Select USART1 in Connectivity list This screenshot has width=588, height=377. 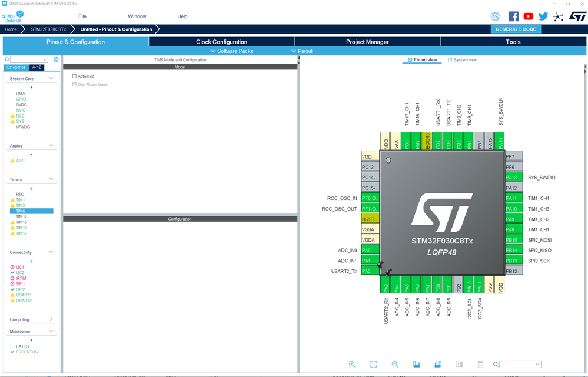[24, 295]
